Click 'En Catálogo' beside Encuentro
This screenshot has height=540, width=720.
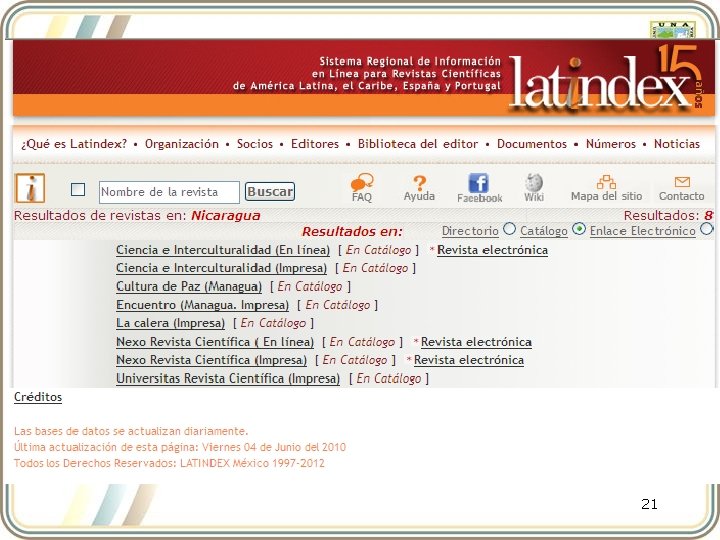[338, 305]
